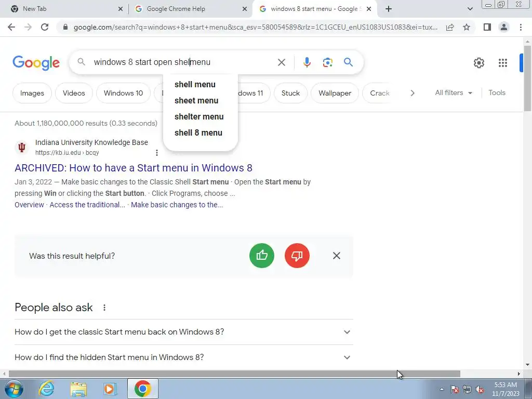Submit search with magnifier button
This screenshot has height=399, width=532.
[x=348, y=62]
